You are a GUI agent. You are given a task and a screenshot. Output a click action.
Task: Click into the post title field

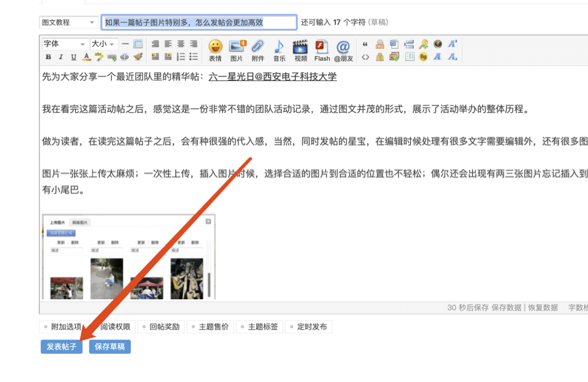199,22
